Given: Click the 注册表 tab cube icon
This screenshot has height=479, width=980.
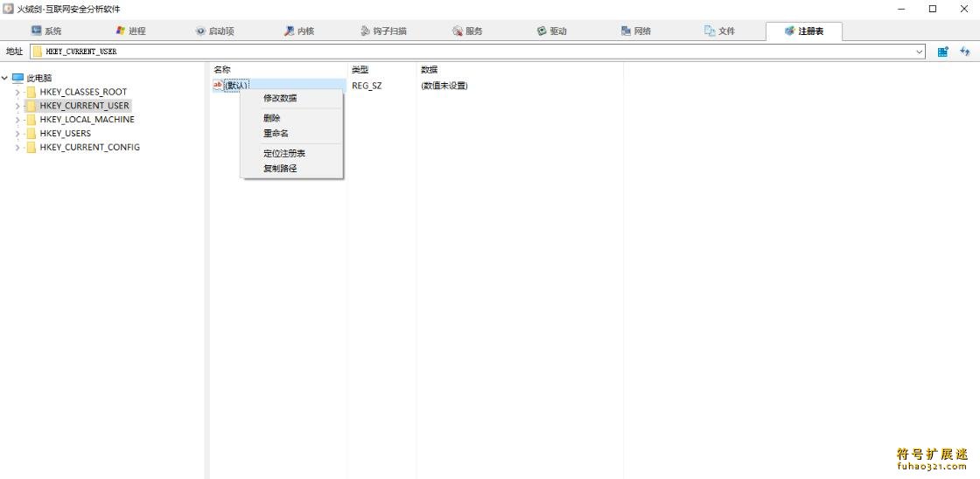Looking at the screenshot, I should click(x=790, y=31).
